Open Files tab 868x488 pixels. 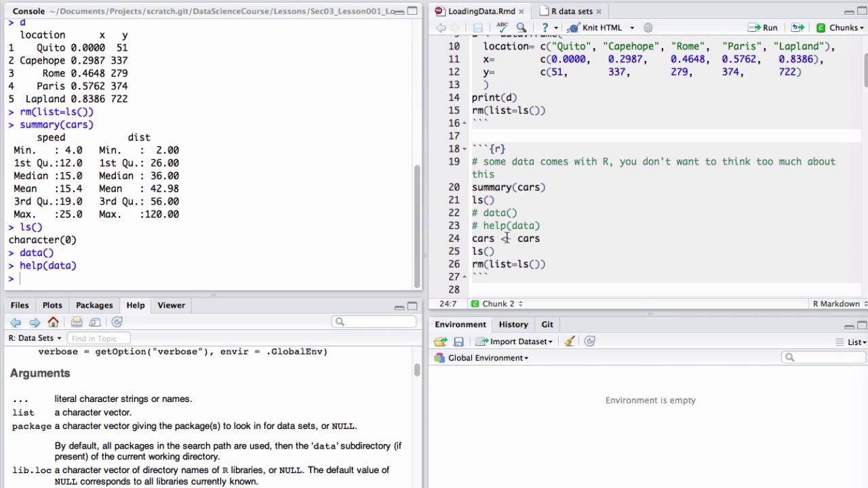pos(20,305)
